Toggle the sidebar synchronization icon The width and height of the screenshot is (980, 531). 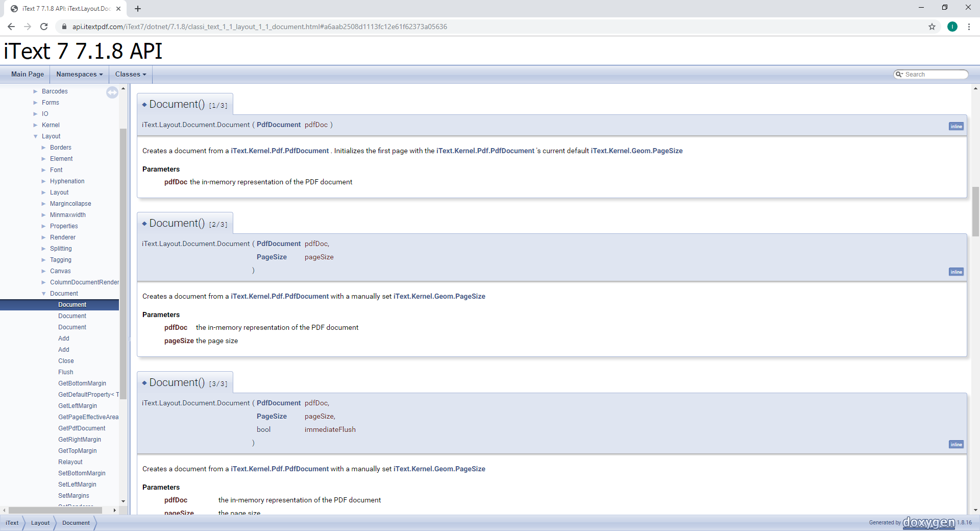112,92
